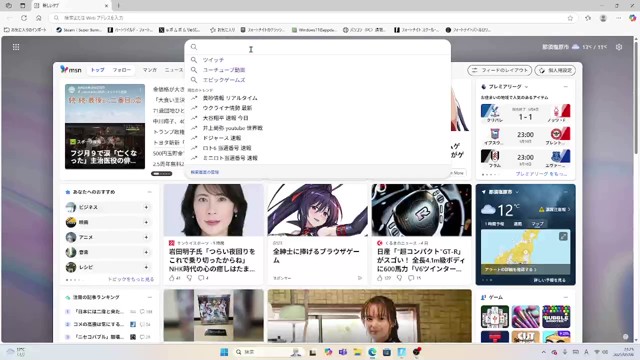Screen dimensions: 640x360
Task: Open a new browser tab
Action: click(x=118, y=6)
